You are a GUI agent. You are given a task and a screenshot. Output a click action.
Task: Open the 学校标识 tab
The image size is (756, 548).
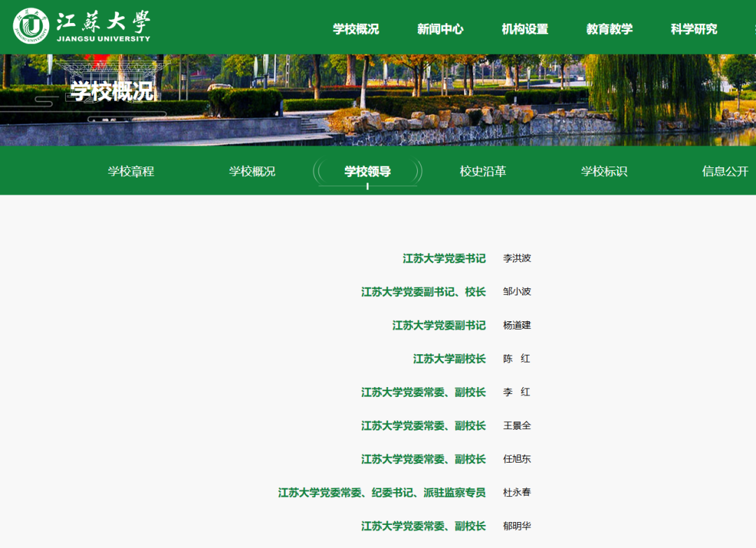[604, 171]
